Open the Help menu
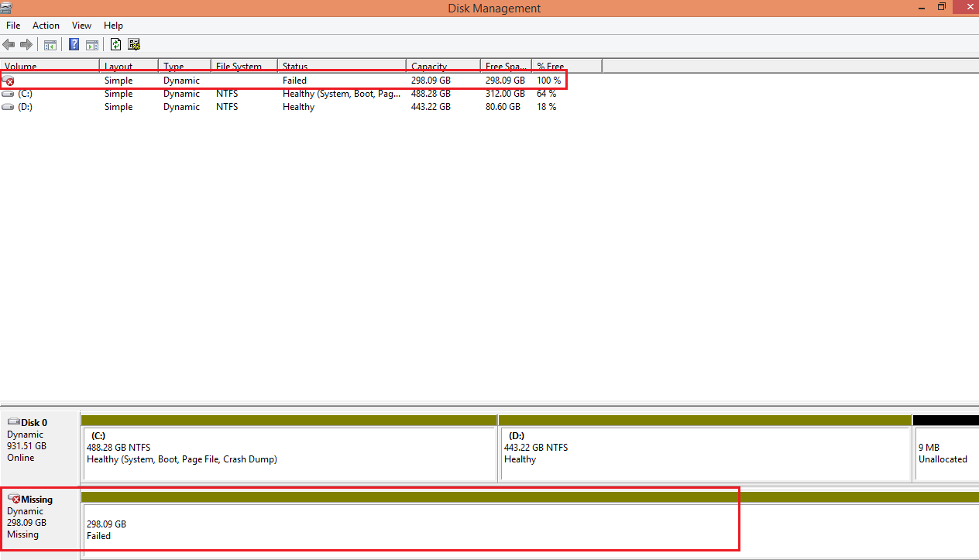 click(x=113, y=26)
